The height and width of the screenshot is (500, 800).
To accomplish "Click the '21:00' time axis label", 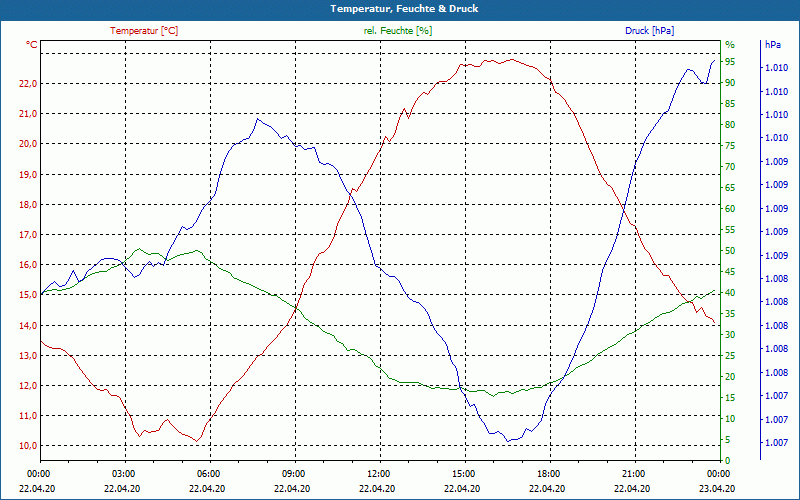I will (633, 474).
